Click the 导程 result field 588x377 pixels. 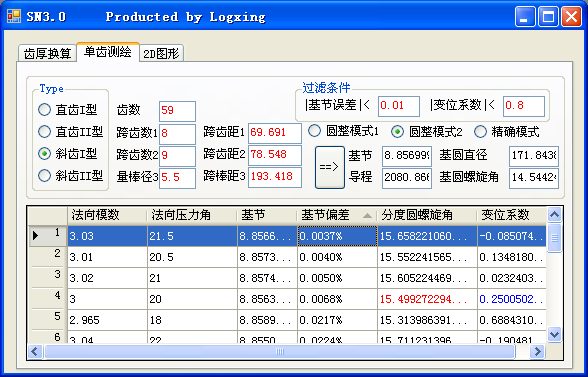tap(407, 178)
